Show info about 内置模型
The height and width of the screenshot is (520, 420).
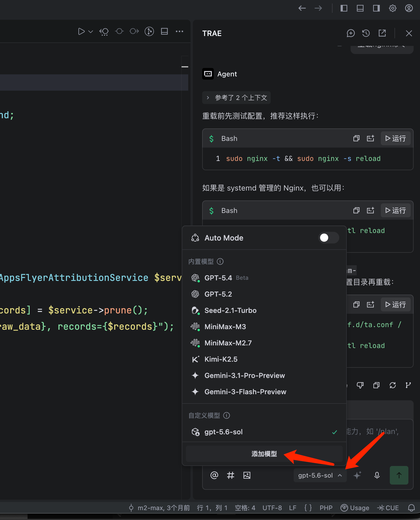220,261
